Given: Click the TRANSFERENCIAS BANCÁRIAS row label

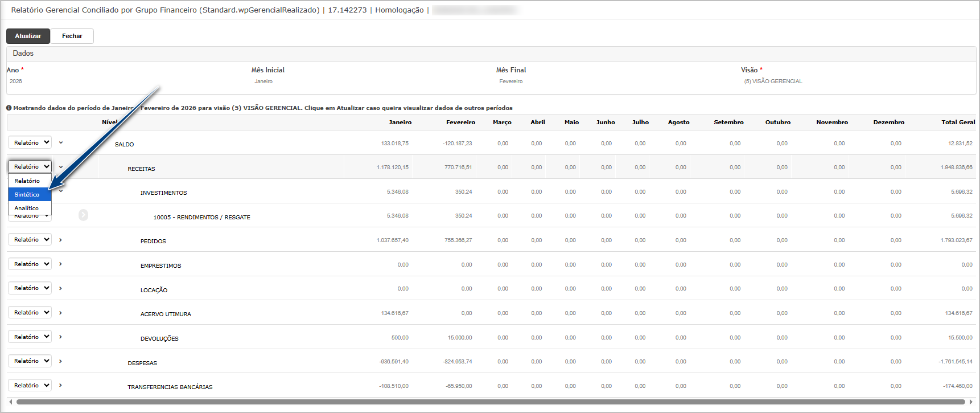Looking at the screenshot, I should pyautogui.click(x=170, y=387).
